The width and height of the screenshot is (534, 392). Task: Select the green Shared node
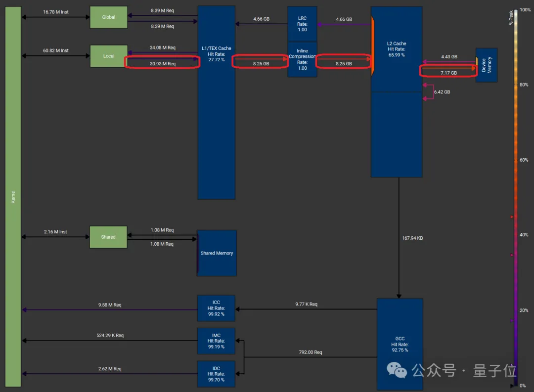click(108, 237)
